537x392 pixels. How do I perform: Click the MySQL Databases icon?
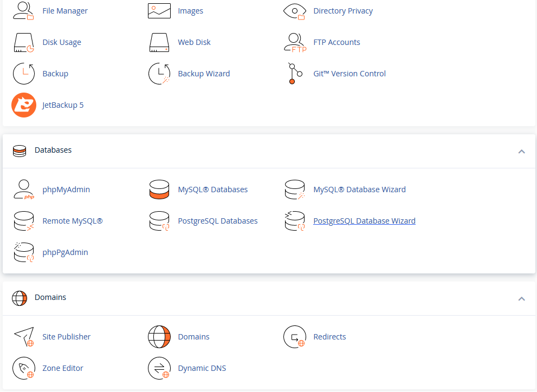pyautogui.click(x=159, y=190)
